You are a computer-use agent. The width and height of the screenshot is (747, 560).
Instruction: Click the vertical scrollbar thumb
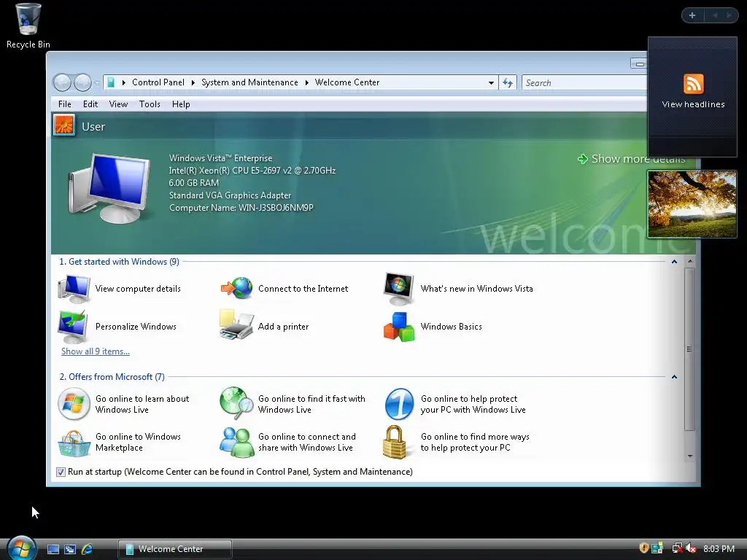(x=689, y=349)
